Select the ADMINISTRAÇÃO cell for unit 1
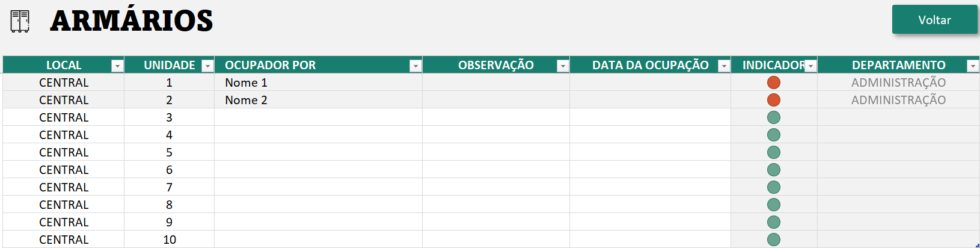This screenshot has height=248, width=980. 898,82
